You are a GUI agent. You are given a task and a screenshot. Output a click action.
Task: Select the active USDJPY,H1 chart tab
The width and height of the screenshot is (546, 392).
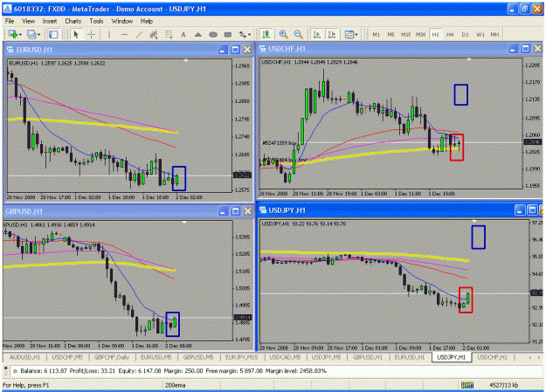click(x=452, y=357)
